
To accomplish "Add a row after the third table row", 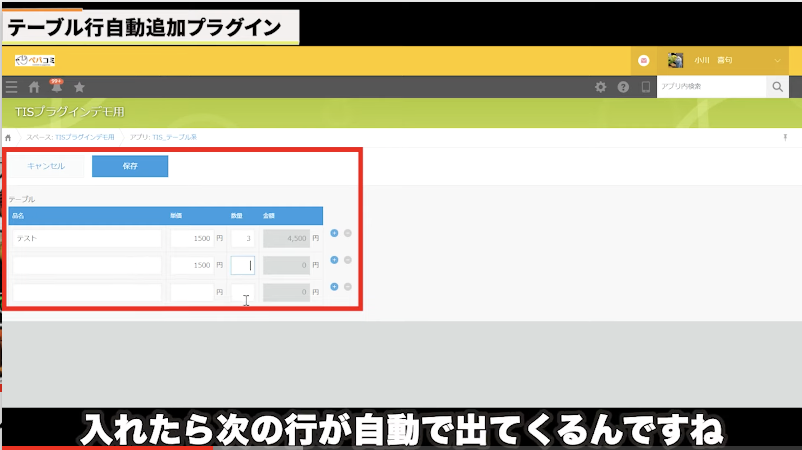I will pos(334,287).
